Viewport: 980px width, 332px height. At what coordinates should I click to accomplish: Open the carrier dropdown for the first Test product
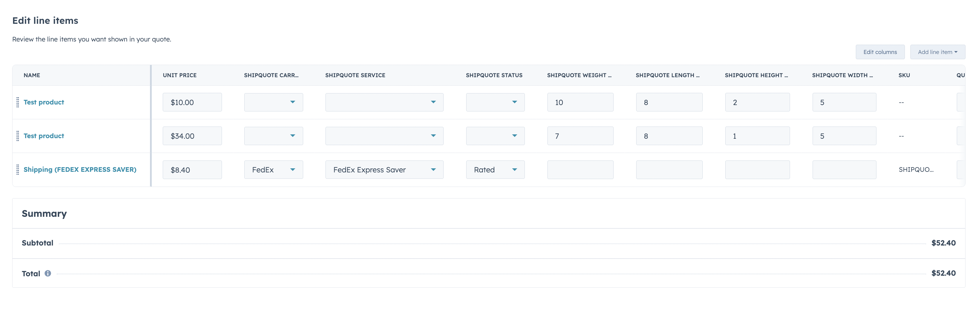pyautogui.click(x=273, y=102)
